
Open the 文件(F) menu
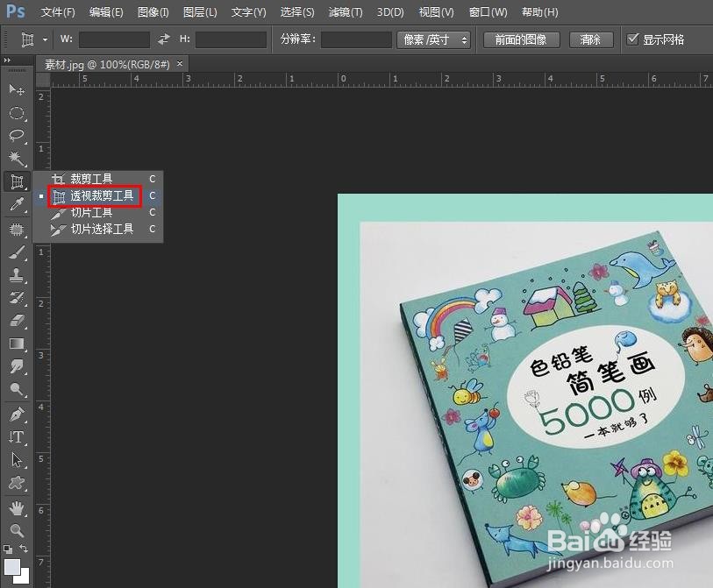[x=58, y=12]
